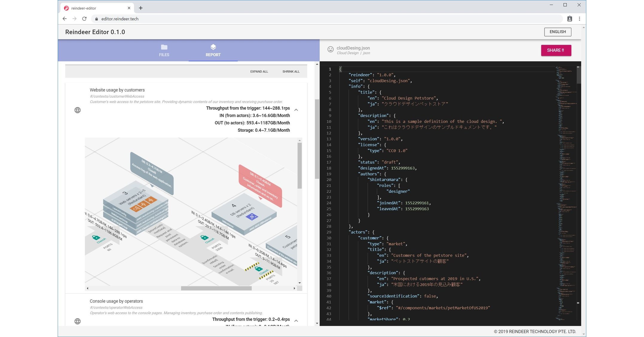
Task: Open the FILES folder icon tab
Action: (x=164, y=50)
